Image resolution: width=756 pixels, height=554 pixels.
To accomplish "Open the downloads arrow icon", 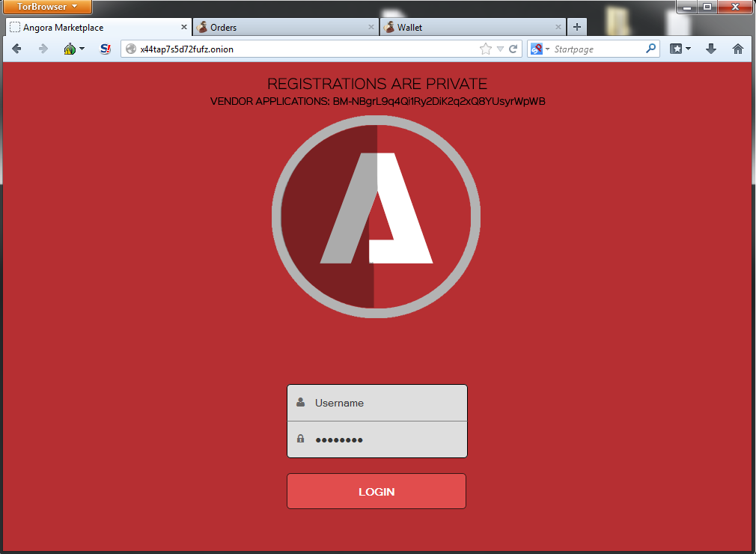I will pyautogui.click(x=711, y=49).
